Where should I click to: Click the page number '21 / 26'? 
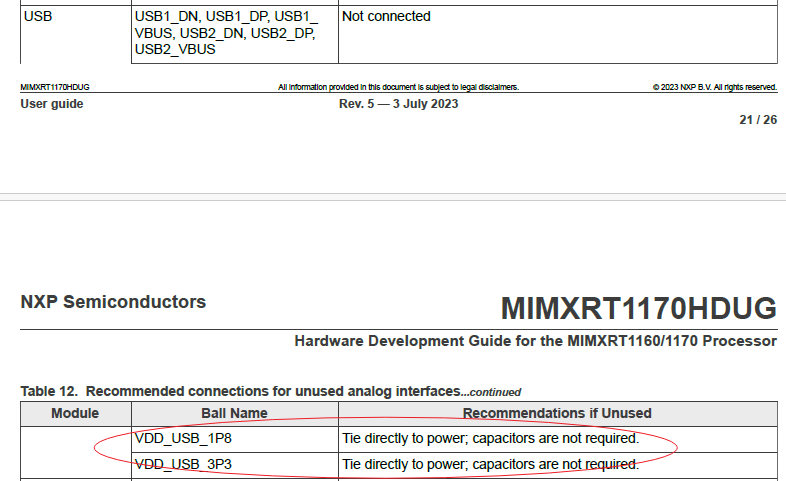[x=758, y=120]
